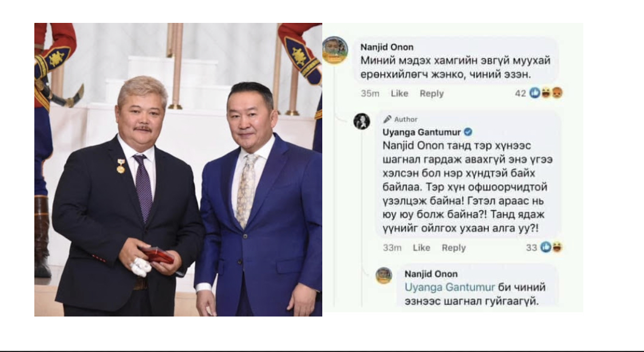The width and height of the screenshot is (644, 352).
Task: Click the haha reaction icon beside 33
Action: click(x=558, y=247)
